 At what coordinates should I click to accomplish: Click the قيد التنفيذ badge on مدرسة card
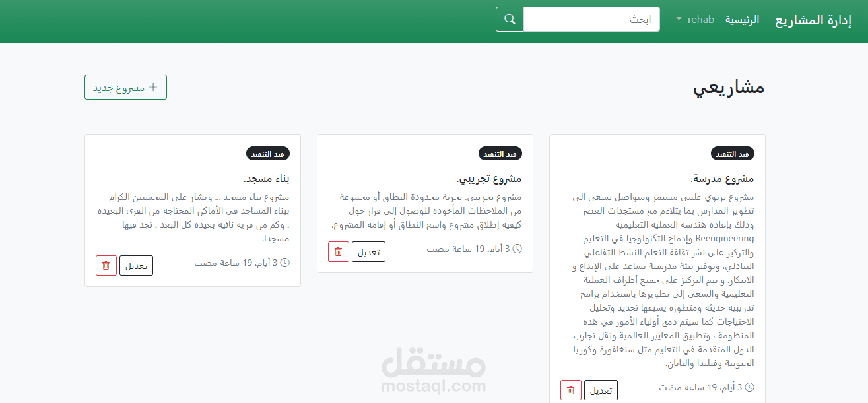pyautogui.click(x=731, y=153)
